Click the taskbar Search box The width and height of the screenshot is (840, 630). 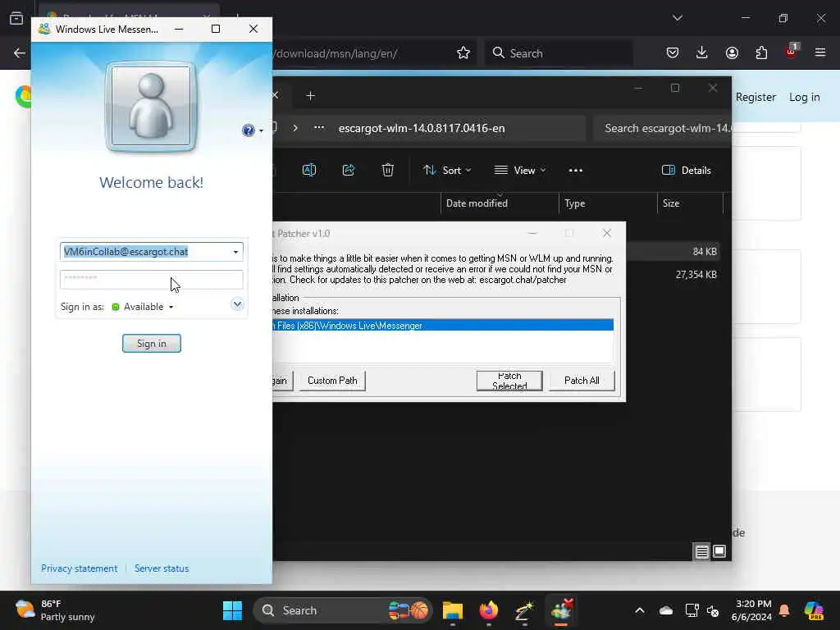tap(343, 610)
